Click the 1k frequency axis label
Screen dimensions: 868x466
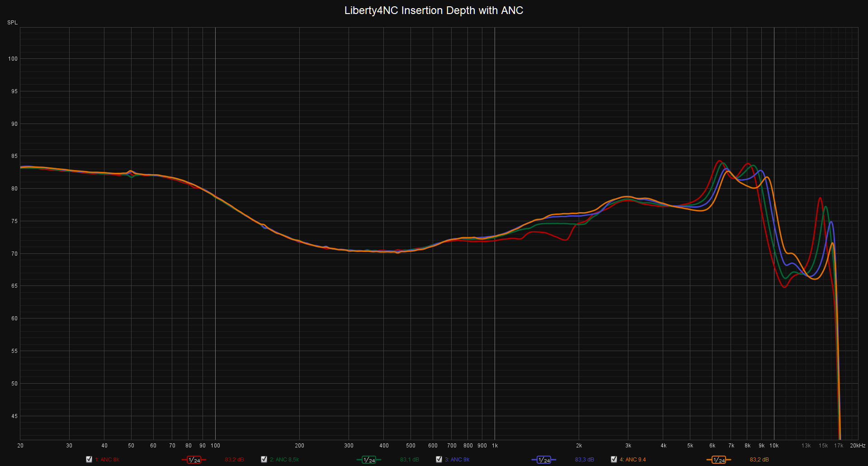(495, 446)
